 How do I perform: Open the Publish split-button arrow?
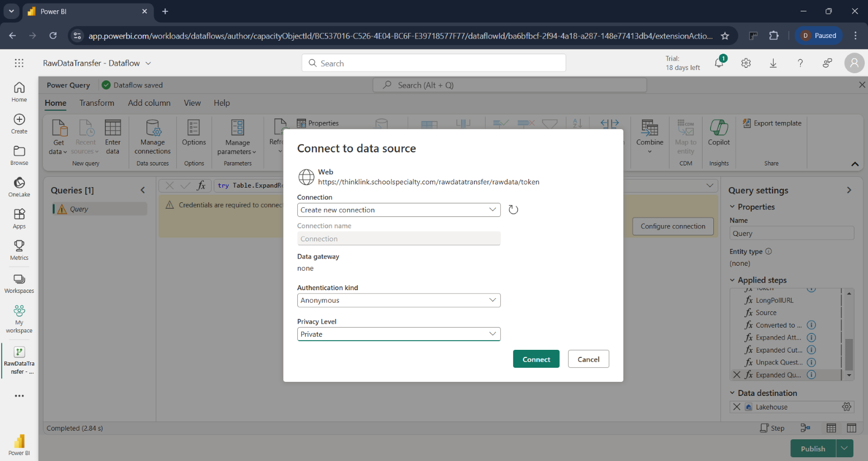coord(845,449)
